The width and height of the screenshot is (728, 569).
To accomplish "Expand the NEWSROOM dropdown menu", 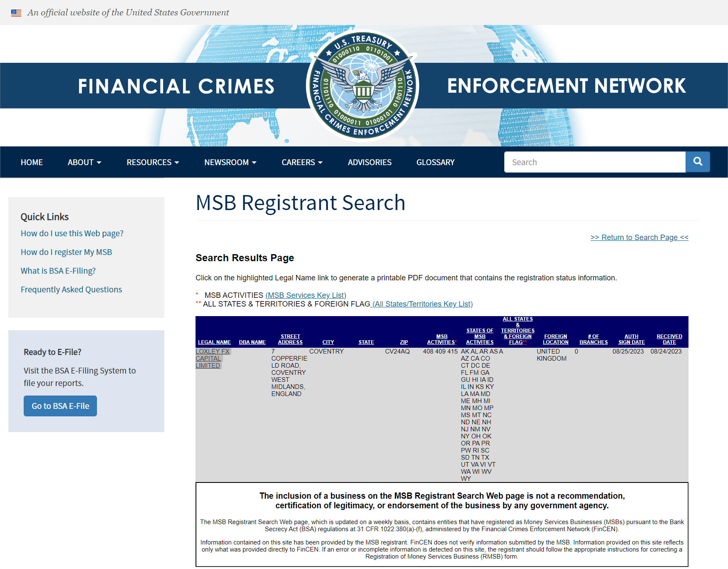I will (230, 162).
